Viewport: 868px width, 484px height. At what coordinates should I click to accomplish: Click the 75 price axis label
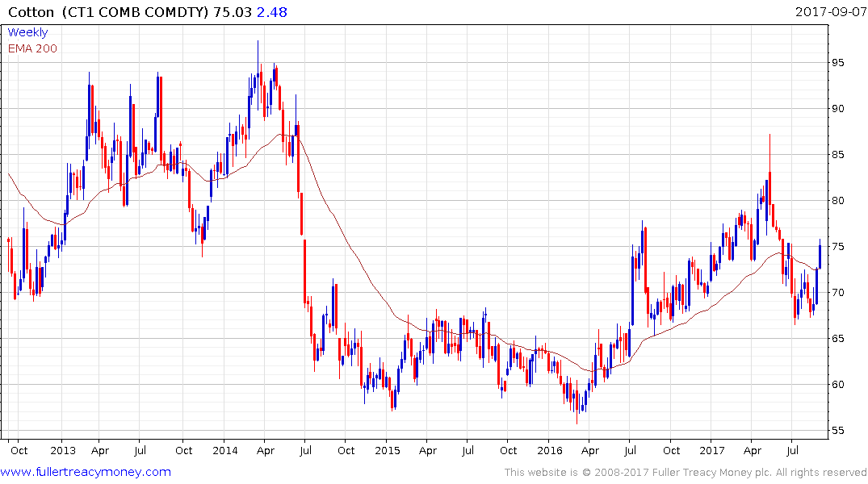click(x=838, y=246)
